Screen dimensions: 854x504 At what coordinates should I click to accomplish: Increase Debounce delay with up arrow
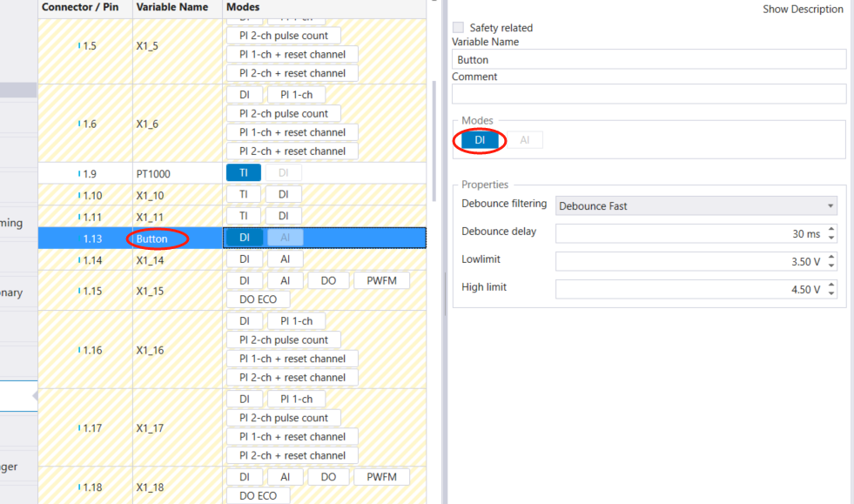coord(831,230)
